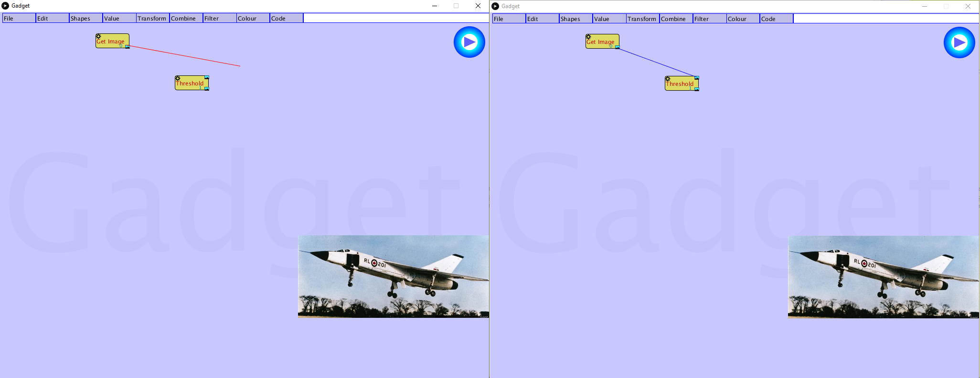Open the Filter menu in left window
This screenshot has width=980, height=378.
coord(219,18)
